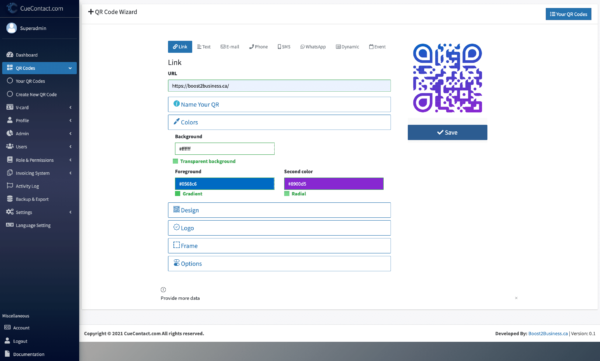The image size is (600, 361).
Task: Click the Logout user icon
Action: coord(7,340)
